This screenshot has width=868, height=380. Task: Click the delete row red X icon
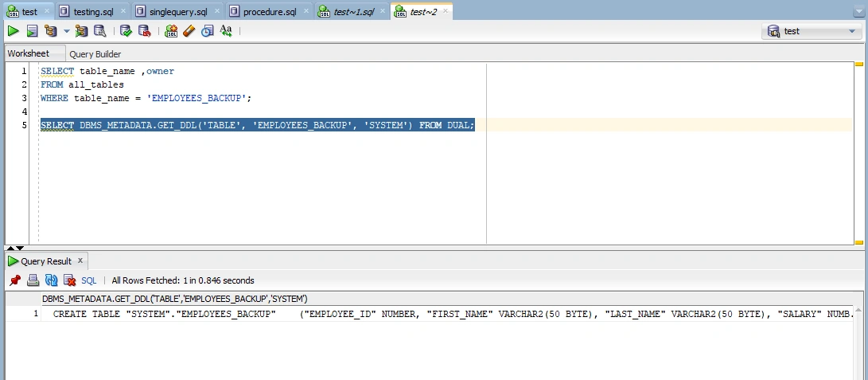69,280
